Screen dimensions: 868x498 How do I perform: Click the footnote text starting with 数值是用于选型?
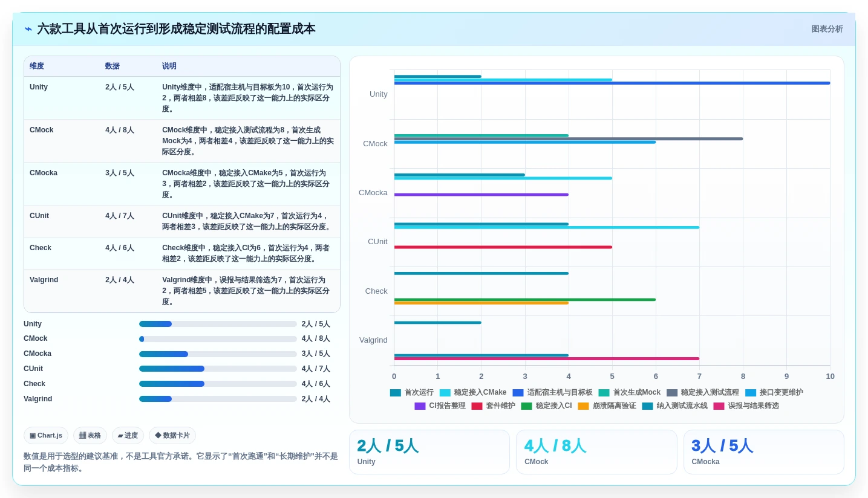click(x=181, y=462)
